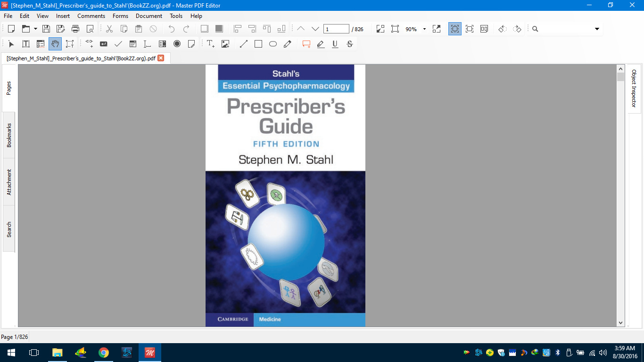Image resolution: width=644 pixels, height=362 pixels.
Task: Open the Attachment side panel tab
Action: click(x=9, y=182)
